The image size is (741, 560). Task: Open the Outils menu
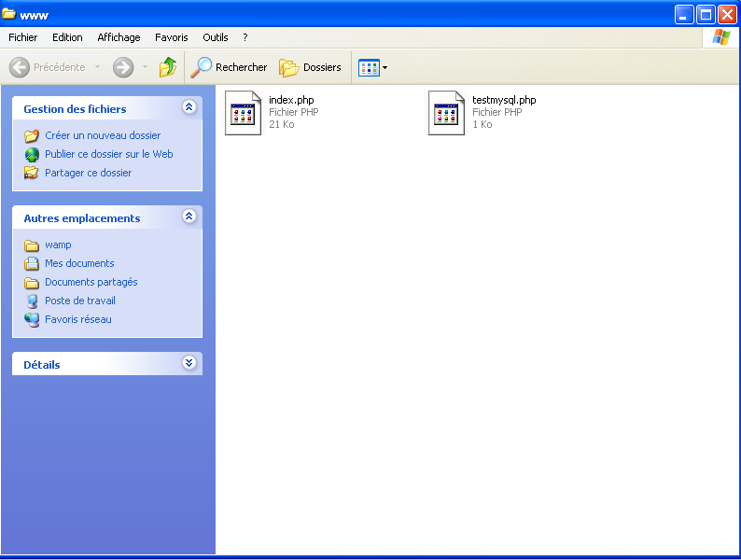216,37
